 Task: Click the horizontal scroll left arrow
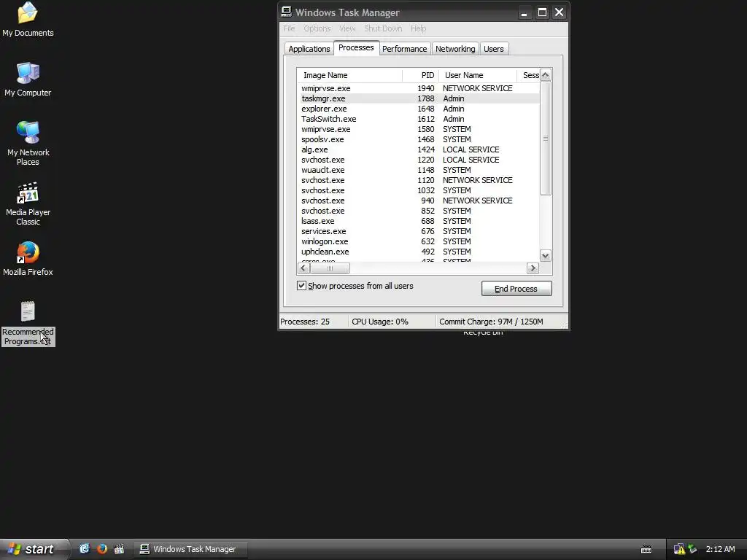pos(303,268)
